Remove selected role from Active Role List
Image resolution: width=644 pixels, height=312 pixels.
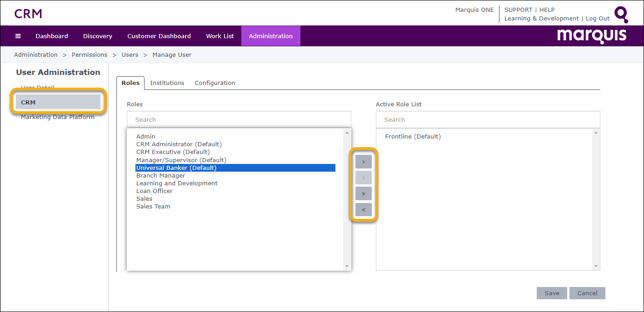[x=364, y=178]
